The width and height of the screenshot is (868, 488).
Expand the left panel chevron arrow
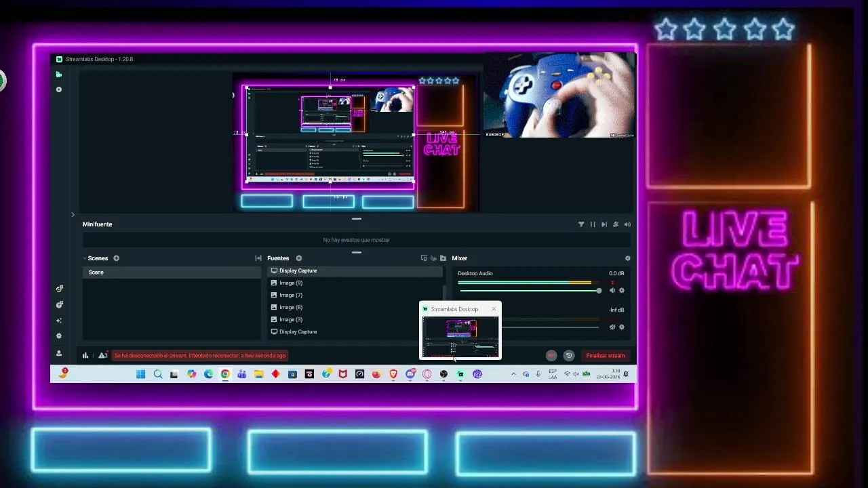[73, 215]
